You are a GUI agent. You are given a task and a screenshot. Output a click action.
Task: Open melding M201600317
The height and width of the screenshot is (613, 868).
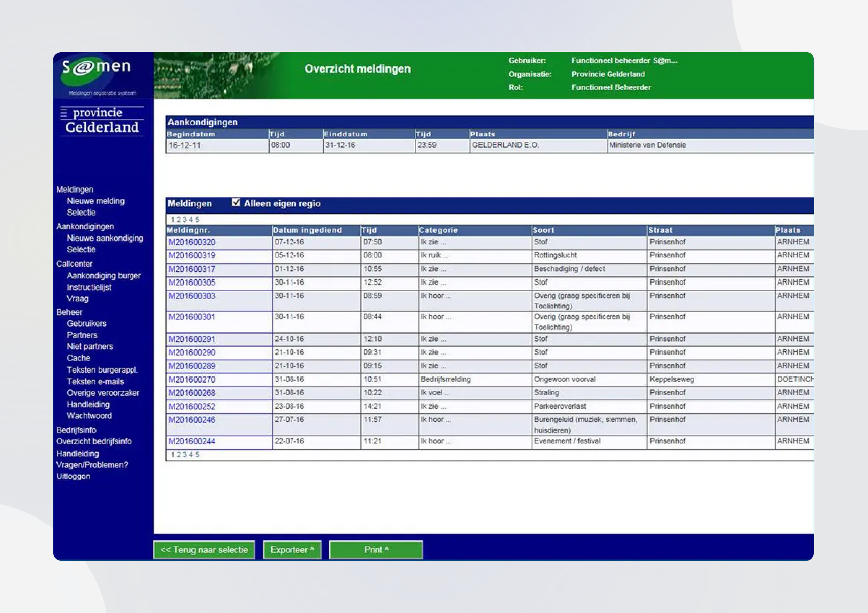[x=192, y=269]
